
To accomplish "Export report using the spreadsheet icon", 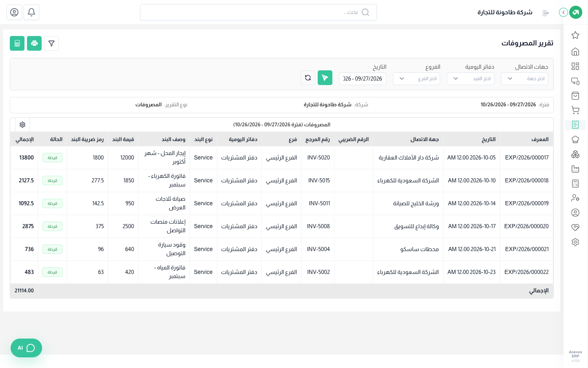I will click(x=17, y=43).
